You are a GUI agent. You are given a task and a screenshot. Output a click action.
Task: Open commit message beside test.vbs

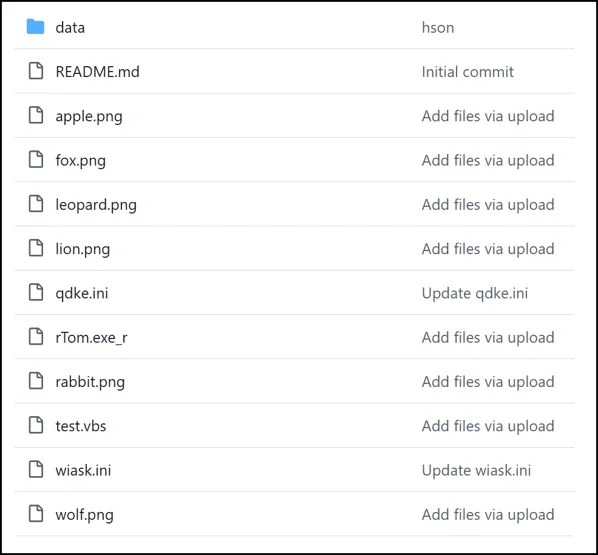point(488,426)
